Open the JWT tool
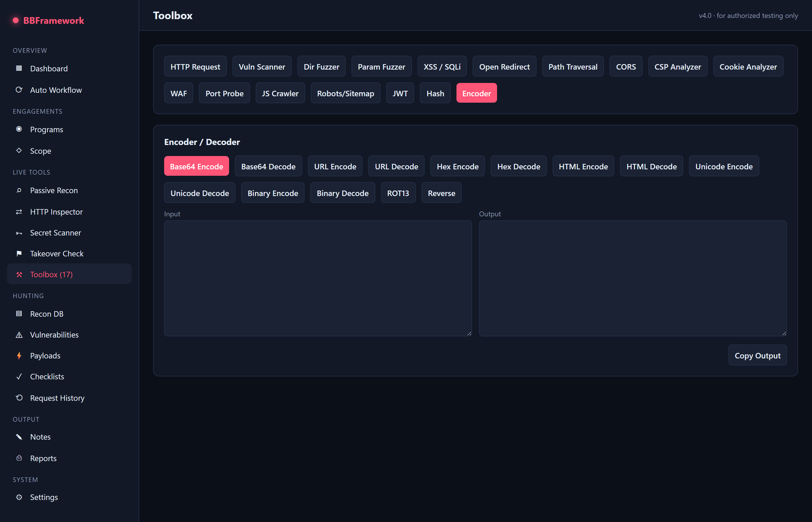This screenshot has height=522, width=812. point(400,93)
